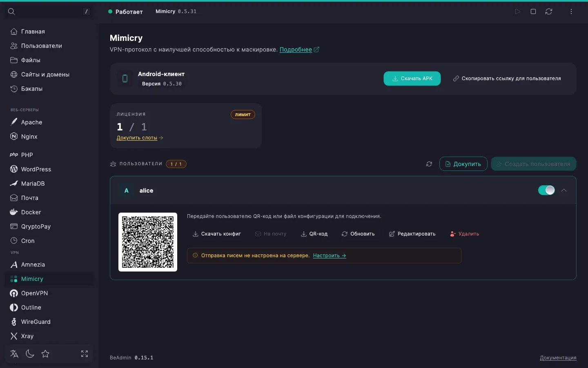
Task: Click the Xray icon
Action: coord(14,336)
